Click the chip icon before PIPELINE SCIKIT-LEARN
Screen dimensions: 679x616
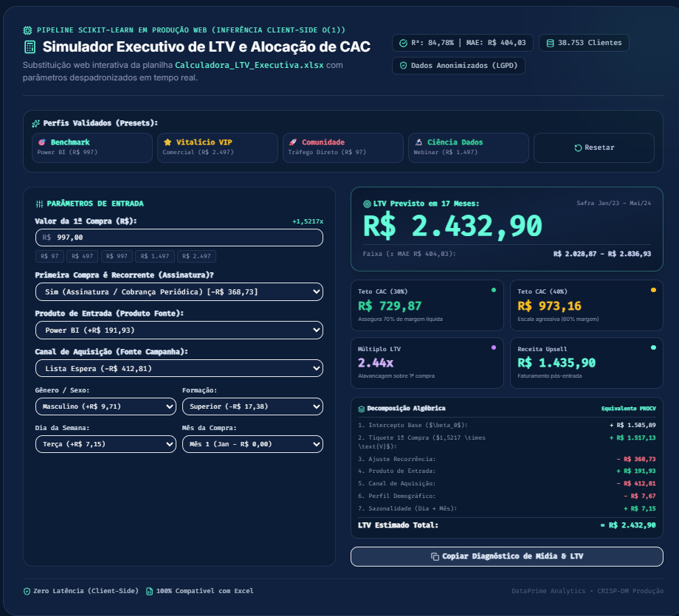27,30
